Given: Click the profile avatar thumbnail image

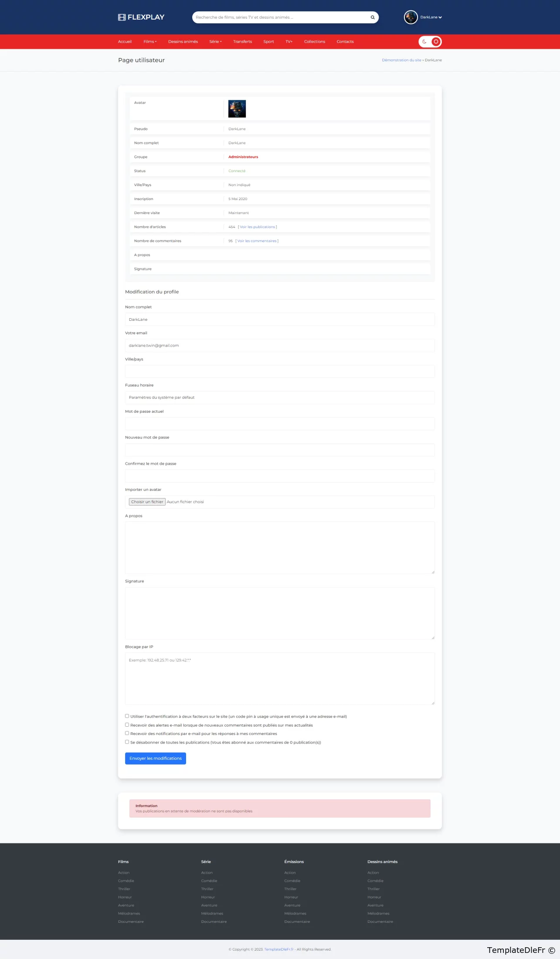Looking at the screenshot, I should point(237,109).
